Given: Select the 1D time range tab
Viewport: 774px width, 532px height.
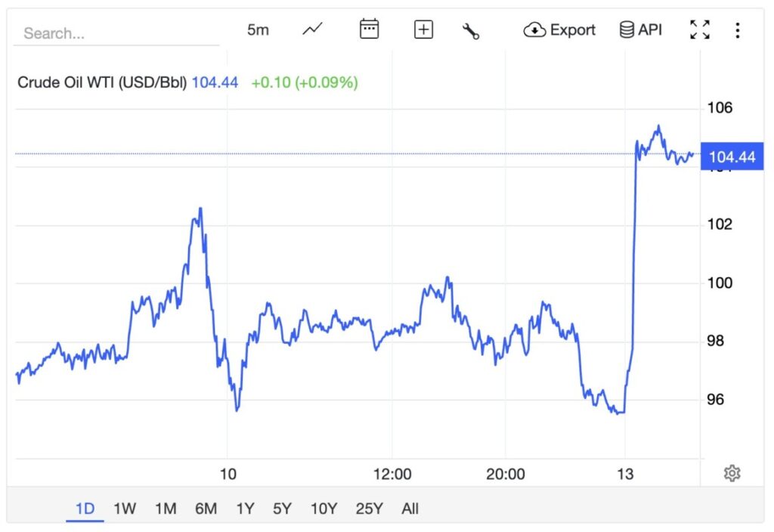Looking at the screenshot, I should click(x=85, y=509).
